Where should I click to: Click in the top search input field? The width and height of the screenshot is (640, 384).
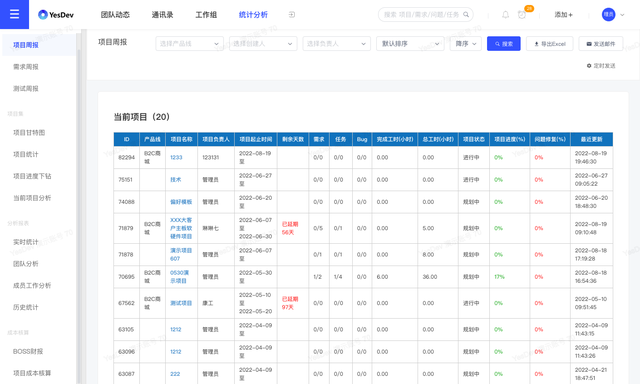pos(422,15)
